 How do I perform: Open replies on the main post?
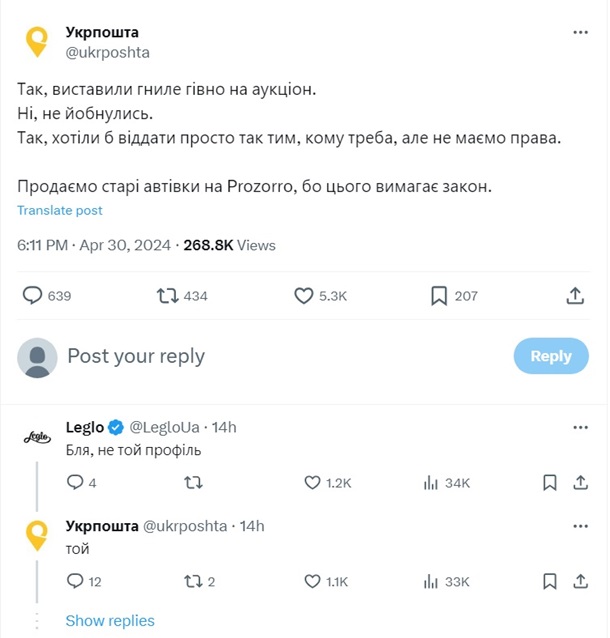(34, 295)
